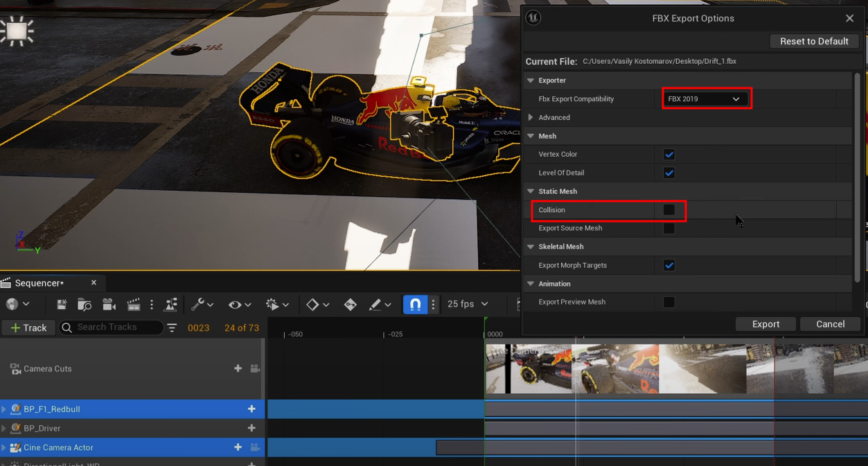Open the wrench actions menu
Viewport: 868px width, 466px height.
point(202,304)
